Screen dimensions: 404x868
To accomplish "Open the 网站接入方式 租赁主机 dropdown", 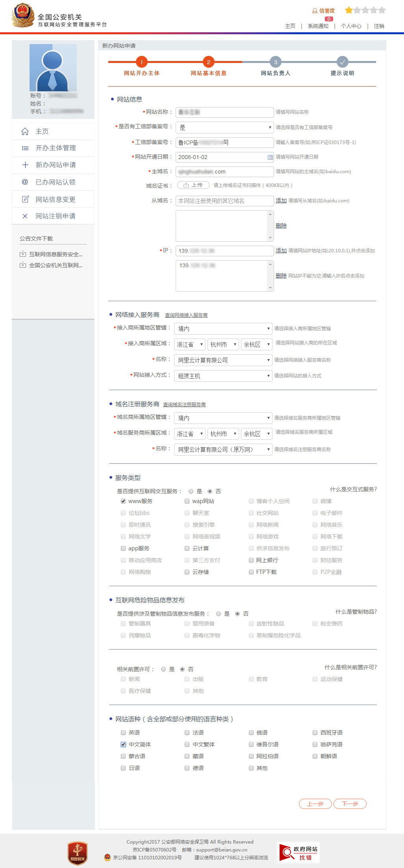I will [x=223, y=376].
